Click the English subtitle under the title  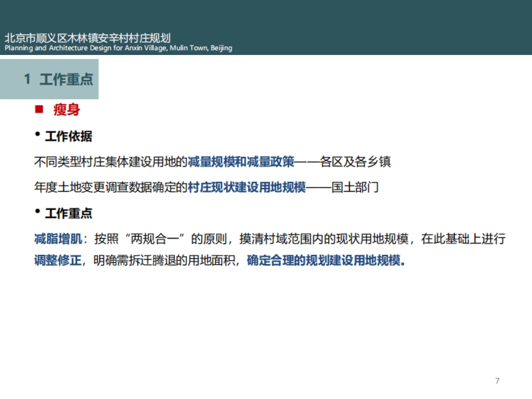(x=118, y=48)
